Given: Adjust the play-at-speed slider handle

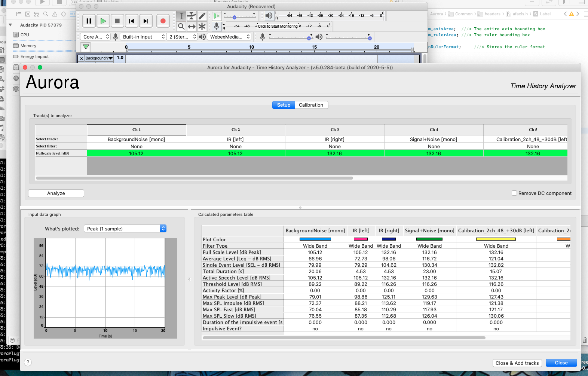Looking at the screenshot, I should click(235, 17).
